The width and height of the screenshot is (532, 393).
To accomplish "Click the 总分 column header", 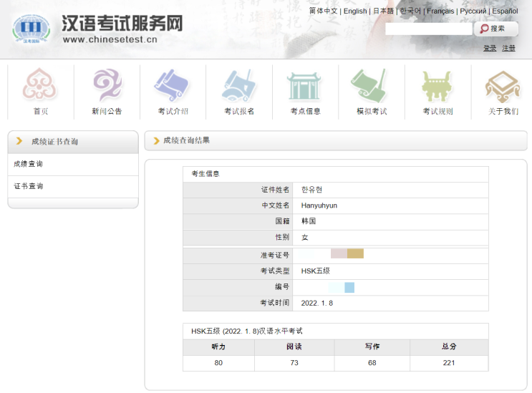I will click(449, 346).
